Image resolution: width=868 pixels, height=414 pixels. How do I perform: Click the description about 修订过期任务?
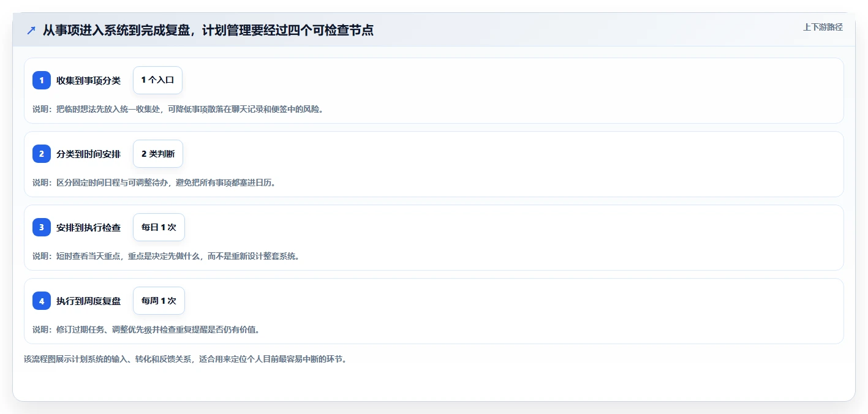[146, 329]
